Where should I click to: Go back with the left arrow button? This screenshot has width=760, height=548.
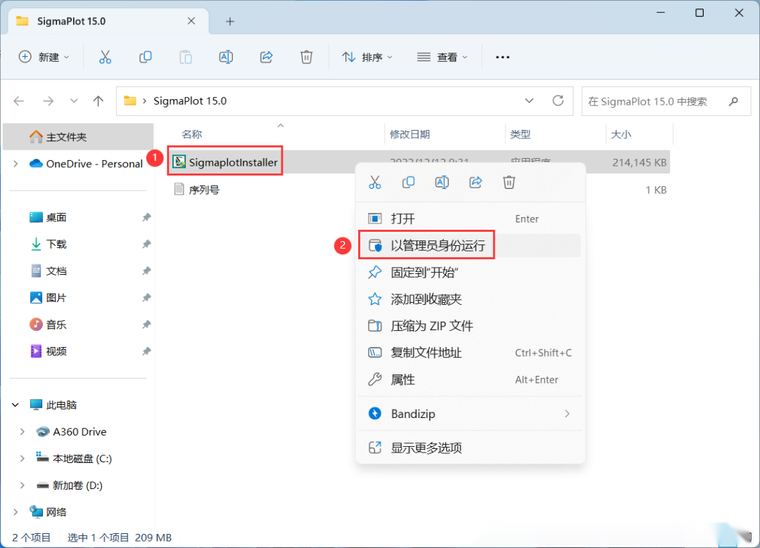click(19, 101)
